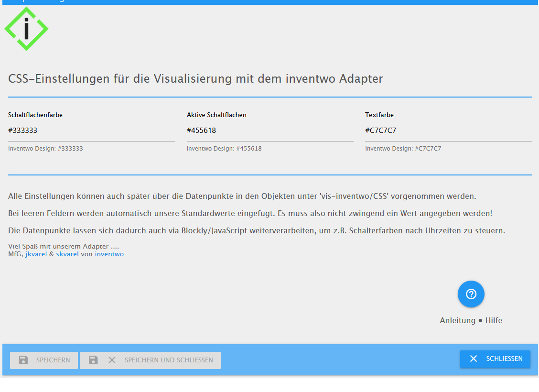Click the disk icon in SPEICHERN UND SCHLIESSEN
Viewport: 539px width, 392px height.
[93, 360]
